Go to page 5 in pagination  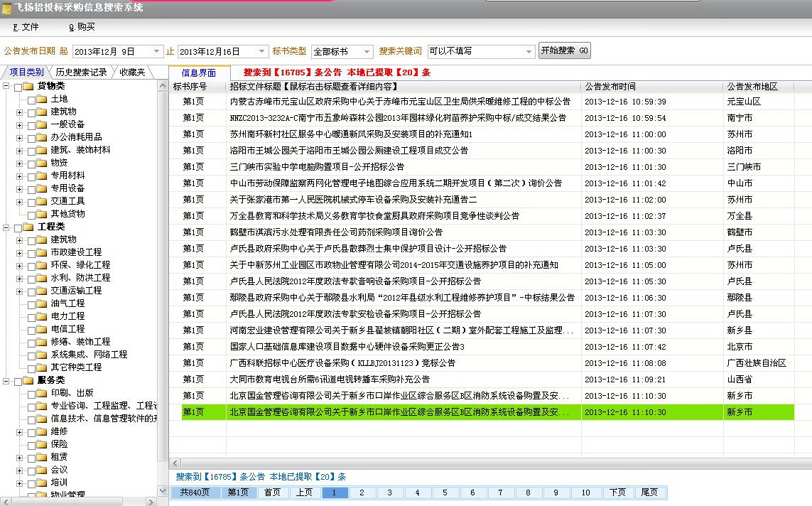point(445,492)
